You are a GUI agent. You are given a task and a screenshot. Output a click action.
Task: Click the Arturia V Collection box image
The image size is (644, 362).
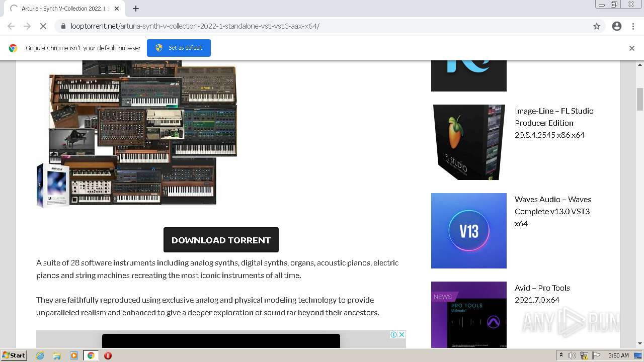point(52,185)
